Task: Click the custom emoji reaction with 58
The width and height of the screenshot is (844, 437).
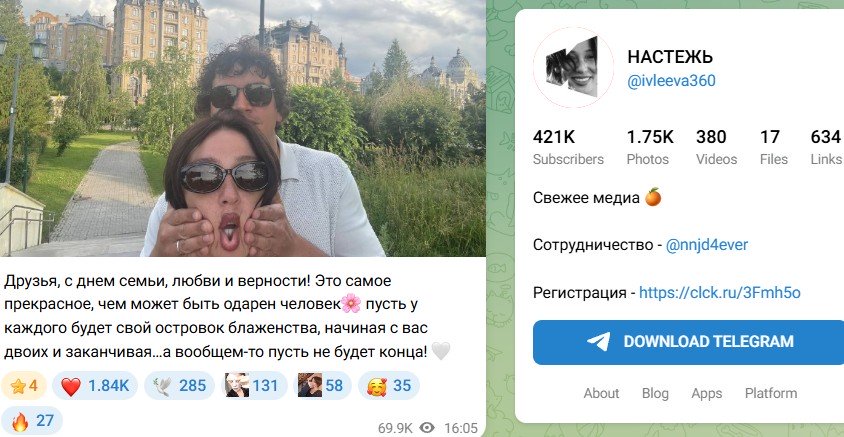Action: (322, 385)
